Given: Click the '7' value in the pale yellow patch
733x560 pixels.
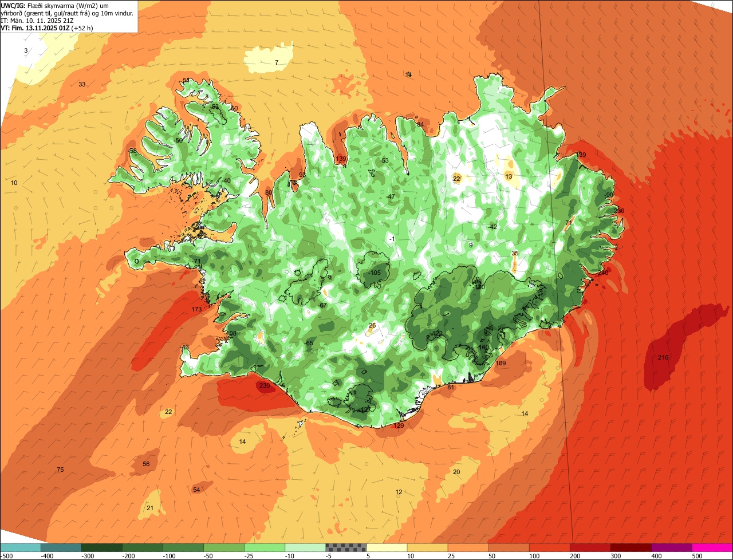Looking at the screenshot, I should click(277, 62).
